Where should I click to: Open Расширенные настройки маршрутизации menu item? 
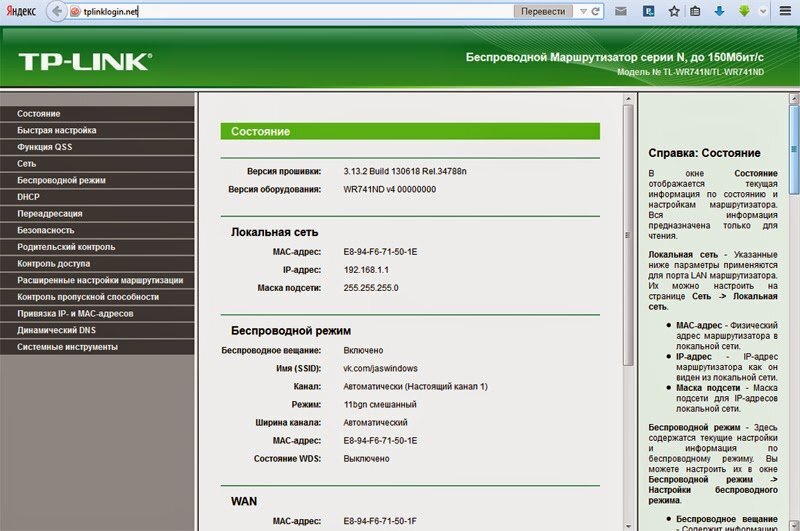[97, 281]
